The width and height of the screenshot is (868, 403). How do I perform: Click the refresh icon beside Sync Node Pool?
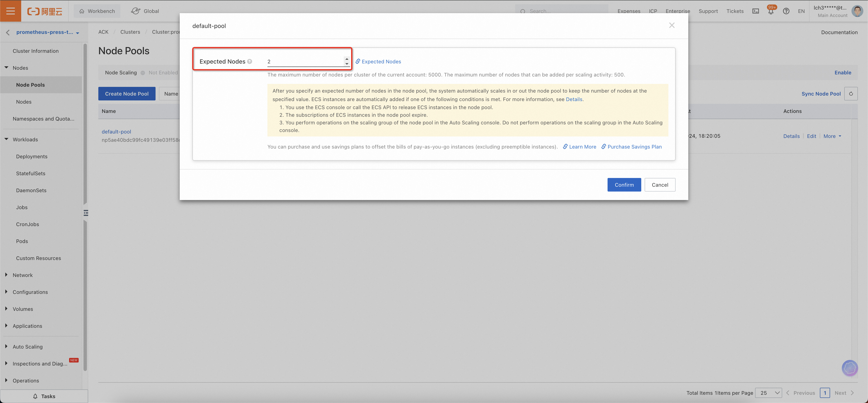[x=851, y=94]
